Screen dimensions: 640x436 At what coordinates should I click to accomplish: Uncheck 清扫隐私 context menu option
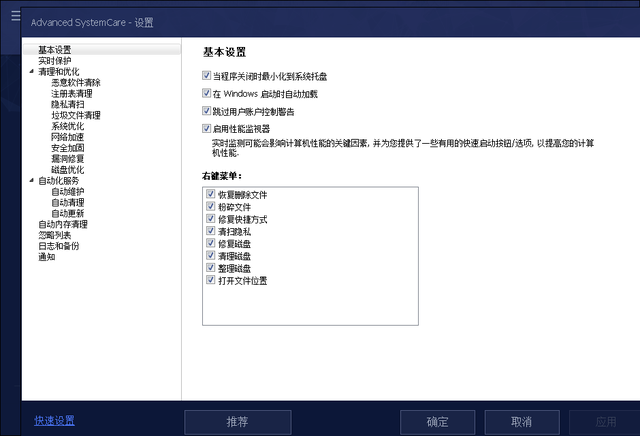pos(211,231)
